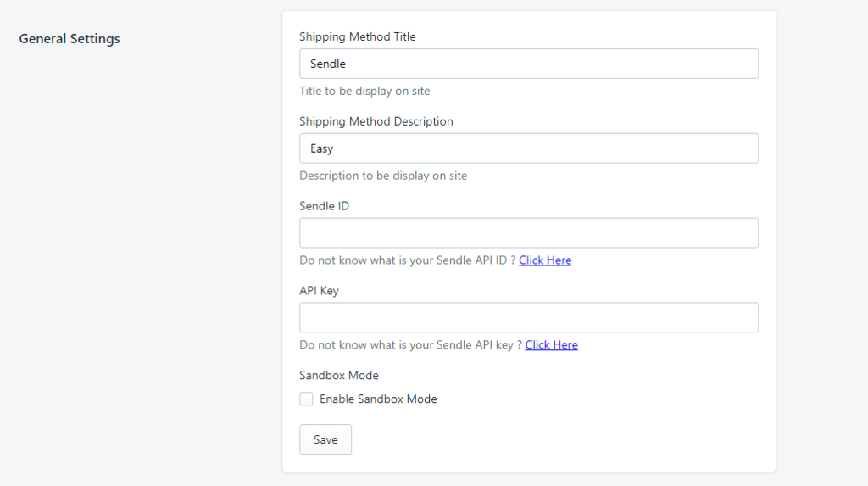The height and width of the screenshot is (486, 868).
Task: Click the 'Description to be display on site' hint
Action: click(x=383, y=176)
